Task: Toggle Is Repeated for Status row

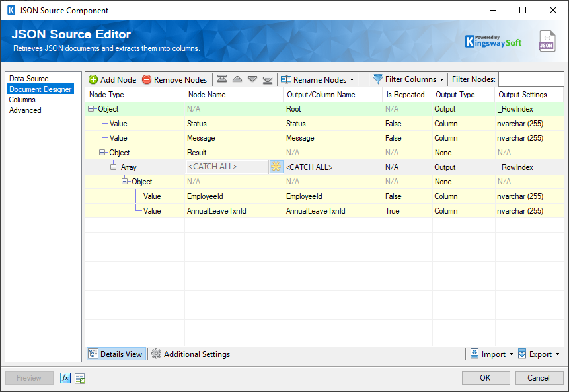Action: click(x=394, y=123)
